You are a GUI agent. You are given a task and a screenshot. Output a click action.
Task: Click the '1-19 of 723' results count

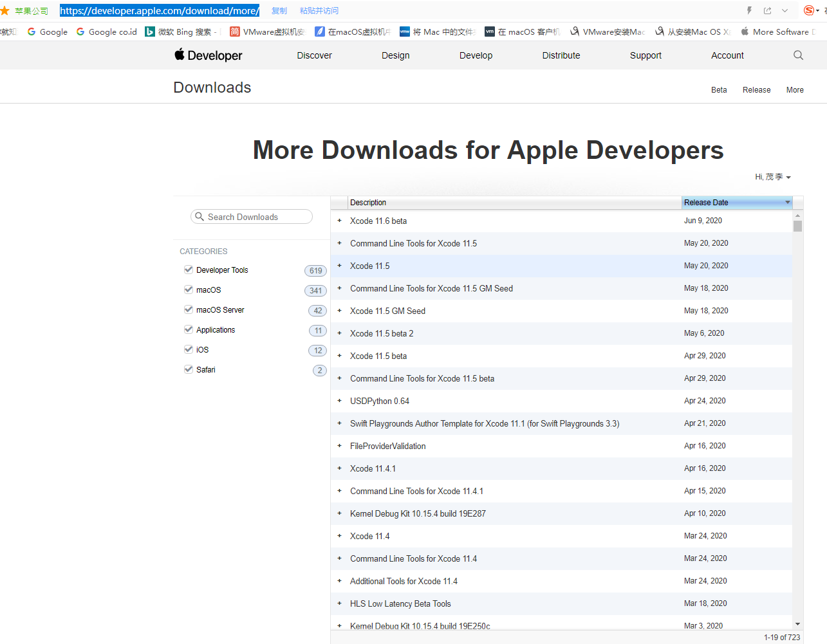click(782, 638)
